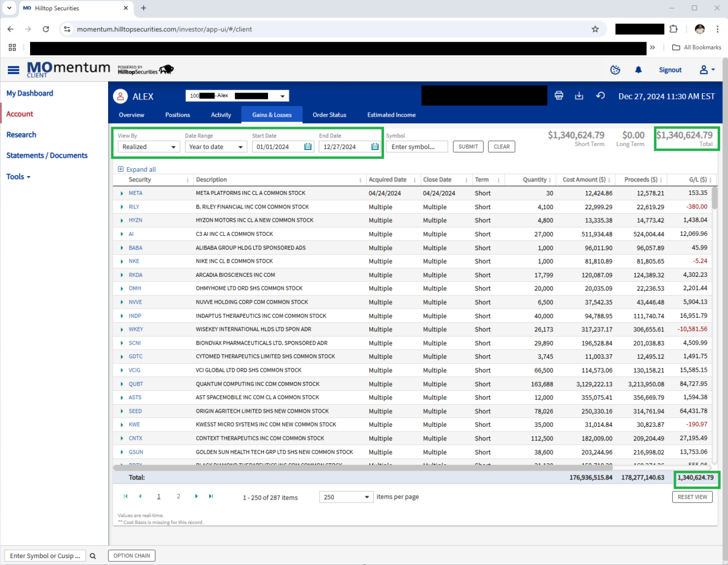Expand the NKE row details
Viewport: 728px width, 565px height.
pyautogui.click(x=122, y=261)
